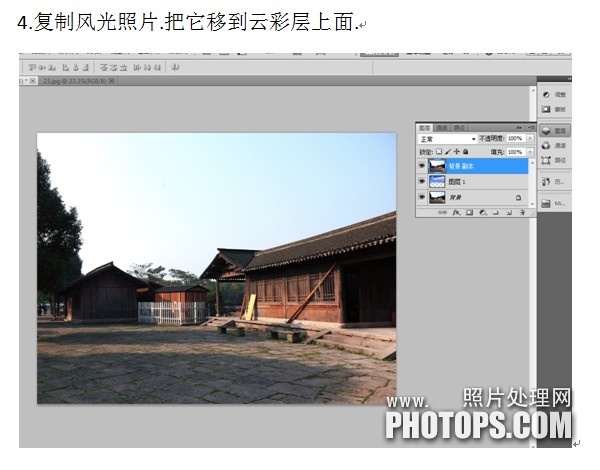
Task: Create a new layer group
Action: pyautogui.click(x=496, y=212)
